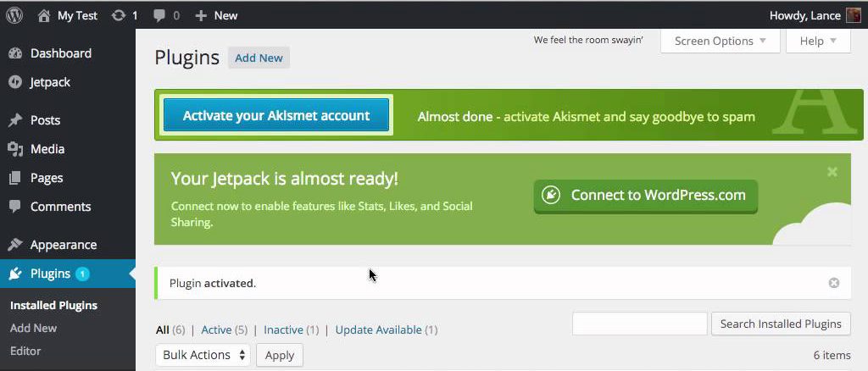
Task: Click the plug icon on Connect button
Action: coord(551,195)
